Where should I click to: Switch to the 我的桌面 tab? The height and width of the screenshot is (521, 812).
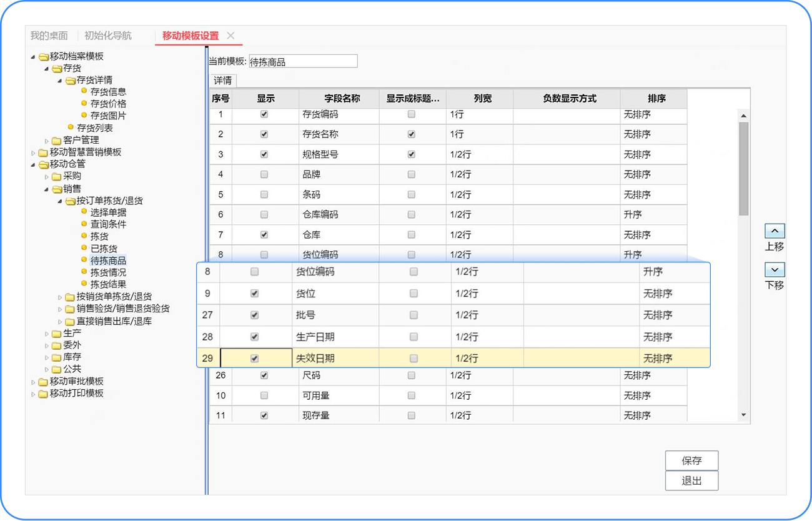tap(49, 36)
